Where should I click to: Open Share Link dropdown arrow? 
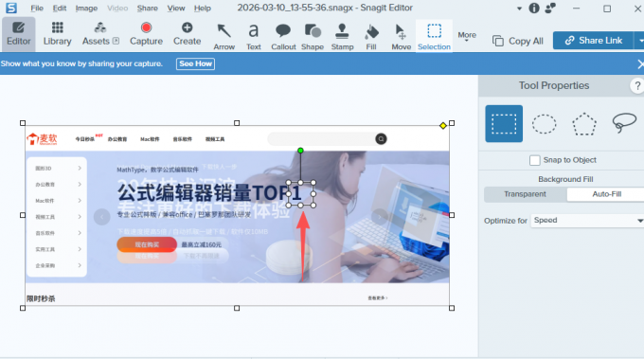pyautogui.click(x=639, y=40)
